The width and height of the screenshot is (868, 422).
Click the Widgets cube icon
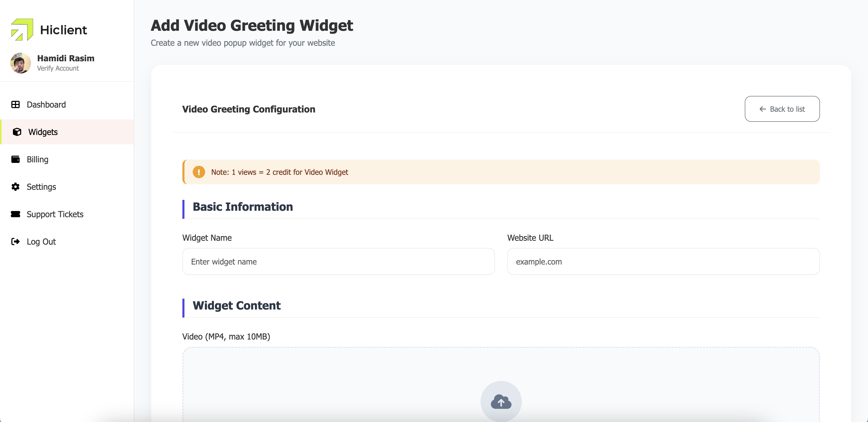[x=17, y=132]
